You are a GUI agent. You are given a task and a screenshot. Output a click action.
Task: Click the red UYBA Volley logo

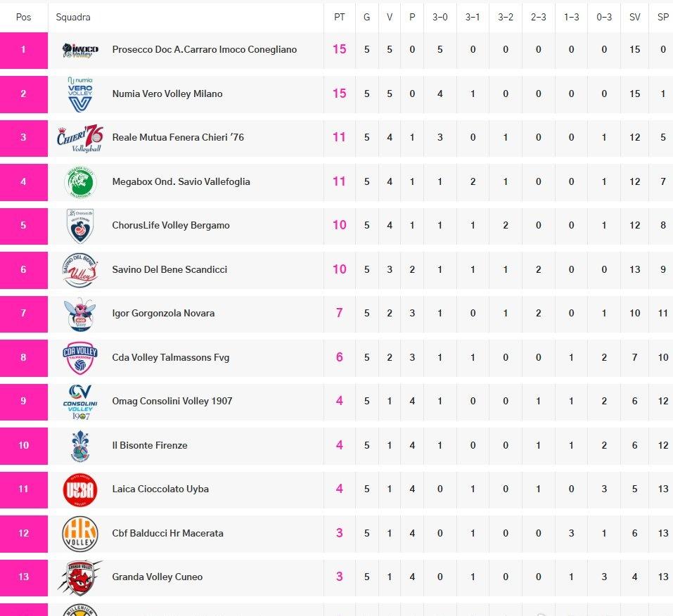click(x=80, y=490)
